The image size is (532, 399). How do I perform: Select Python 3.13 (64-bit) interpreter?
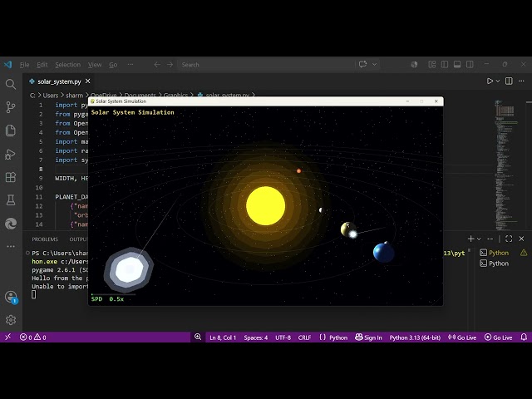(x=415, y=337)
